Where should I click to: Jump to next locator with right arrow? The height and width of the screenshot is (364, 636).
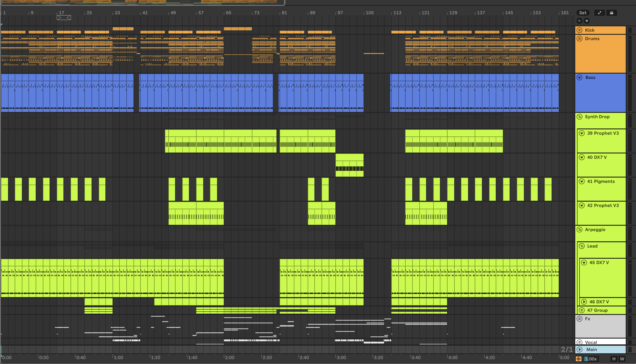tap(586, 21)
